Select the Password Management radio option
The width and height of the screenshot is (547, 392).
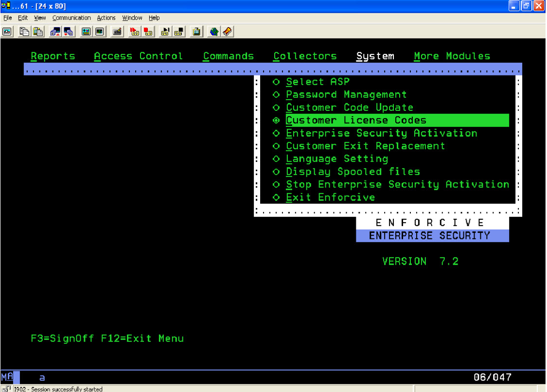pyautogui.click(x=276, y=95)
